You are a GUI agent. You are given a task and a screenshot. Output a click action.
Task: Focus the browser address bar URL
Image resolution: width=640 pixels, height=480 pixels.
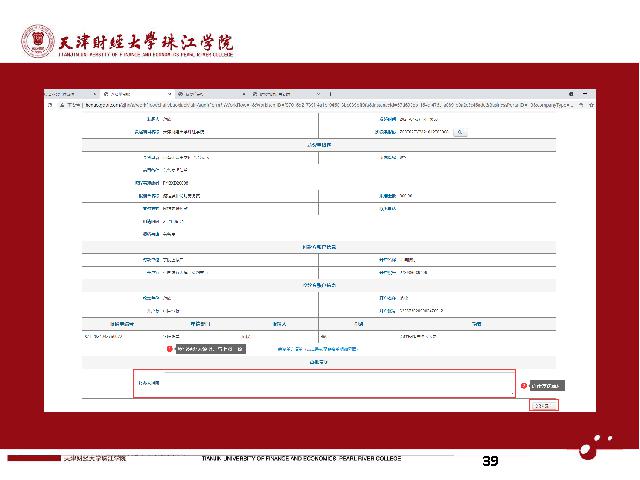pos(328,105)
